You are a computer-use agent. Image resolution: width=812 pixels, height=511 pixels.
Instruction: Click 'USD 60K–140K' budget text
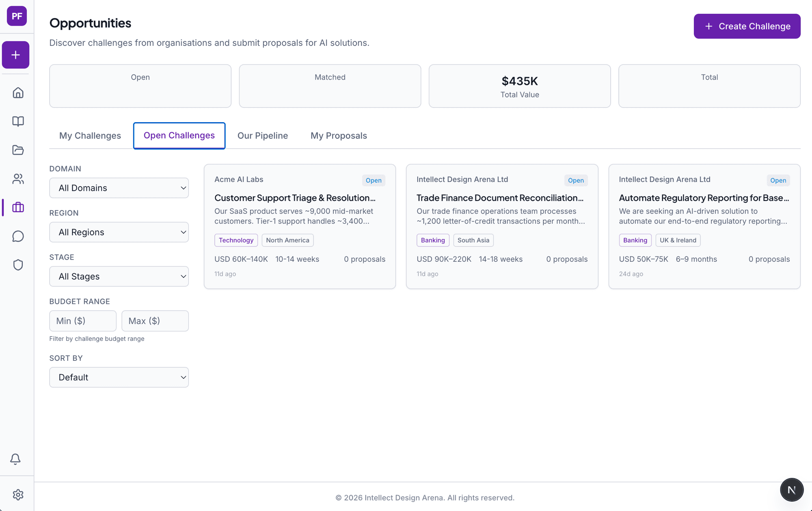click(241, 259)
